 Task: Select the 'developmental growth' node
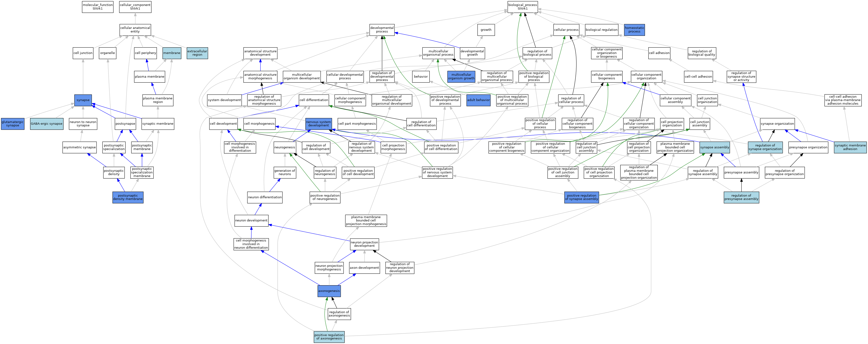pos(472,53)
